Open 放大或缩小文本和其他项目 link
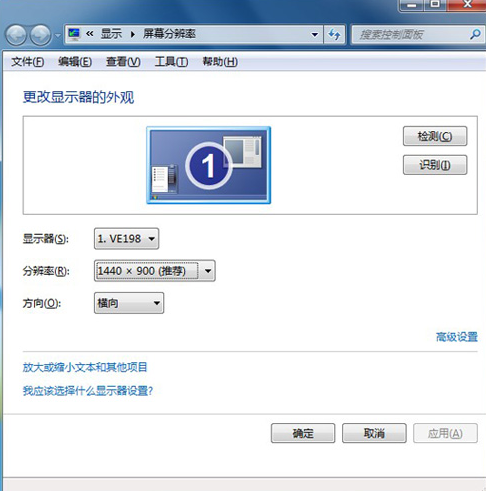Image resolution: width=486 pixels, height=491 pixels. click(85, 367)
